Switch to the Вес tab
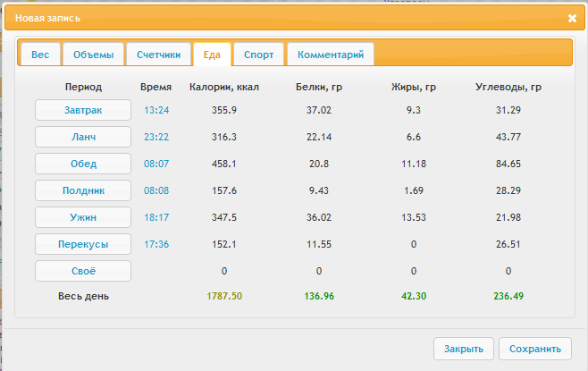Screen dimensions: 588x371 tap(40, 55)
